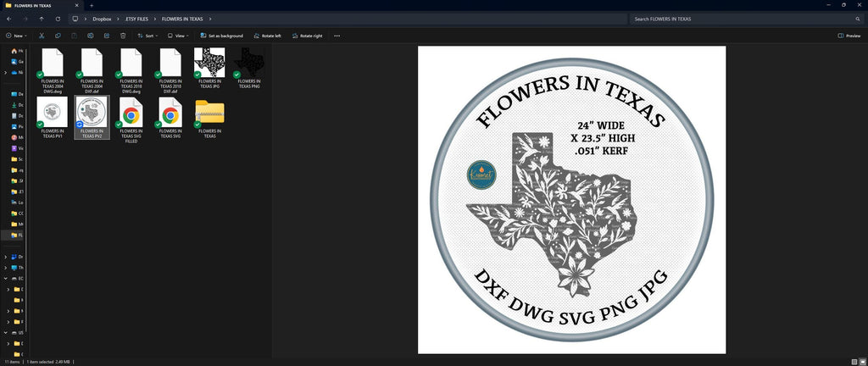Open the New dropdown menu
The height and width of the screenshot is (366, 868).
tap(16, 36)
